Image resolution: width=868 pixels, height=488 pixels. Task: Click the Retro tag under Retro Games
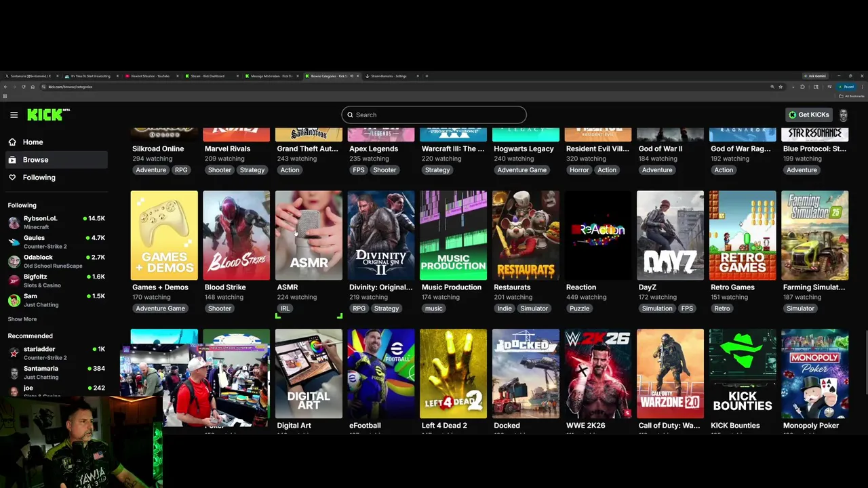(x=722, y=308)
